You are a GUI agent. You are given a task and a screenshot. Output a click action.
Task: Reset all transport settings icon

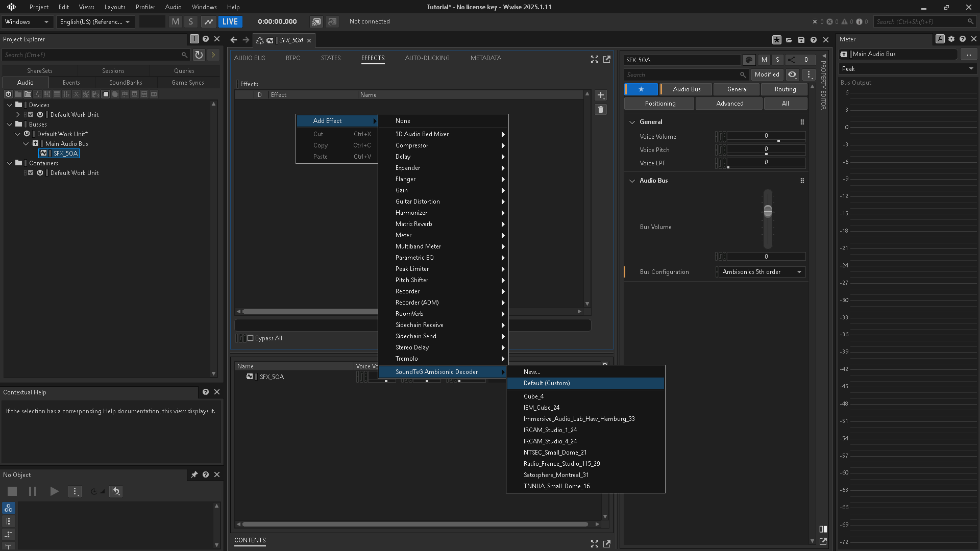point(116,491)
